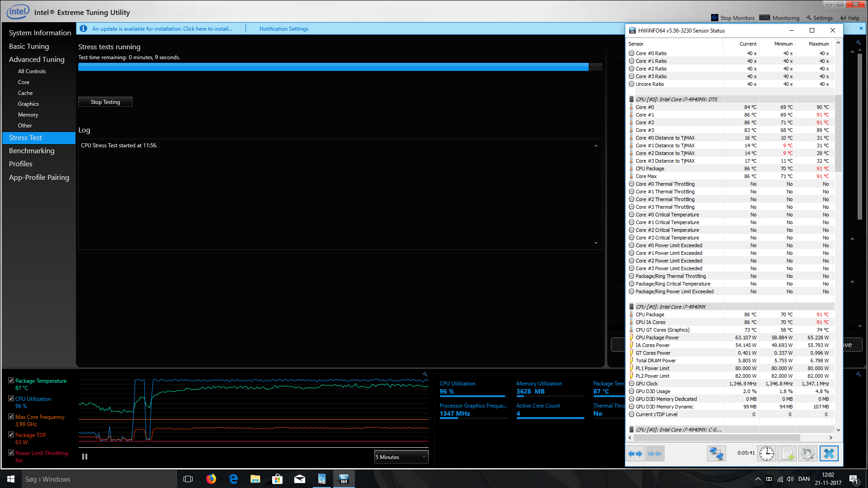
Task: Click Intel logo in title bar
Action: (18, 12)
